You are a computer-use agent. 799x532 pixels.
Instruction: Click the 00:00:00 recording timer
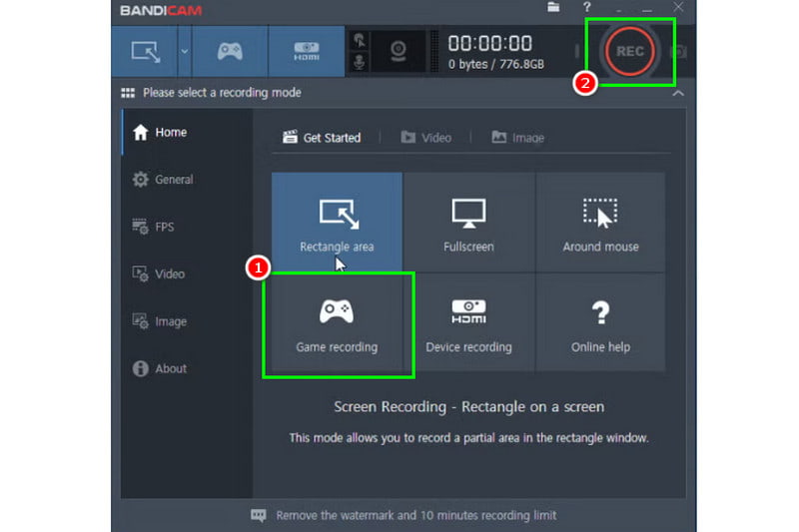(x=490, y=44)
